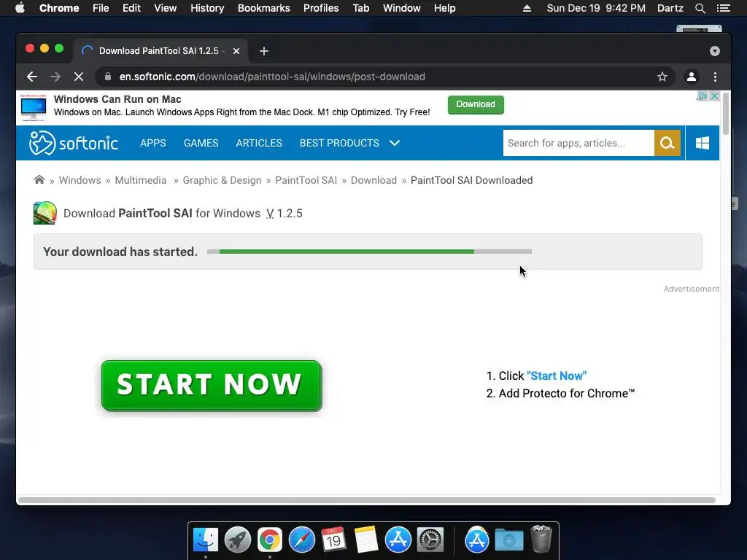Click the Windows Can Run on Mac headline
Screen dimensions: 747x560
[117, 99]
